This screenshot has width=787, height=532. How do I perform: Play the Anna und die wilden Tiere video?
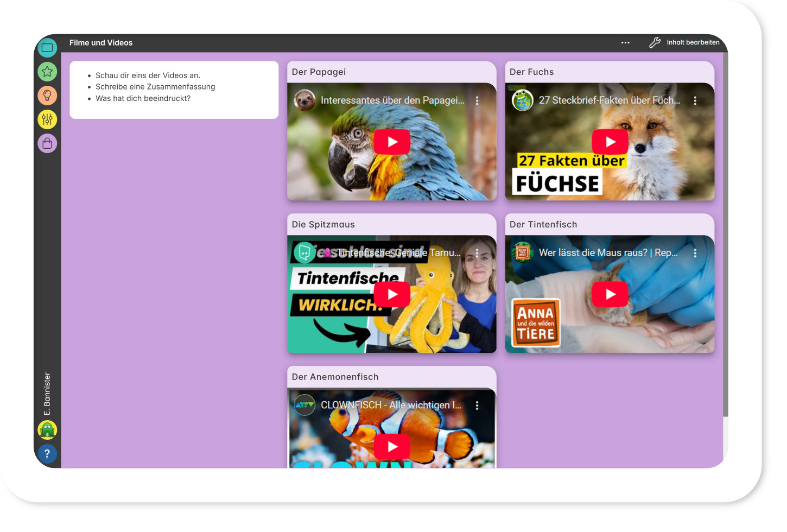click(610, 294)
